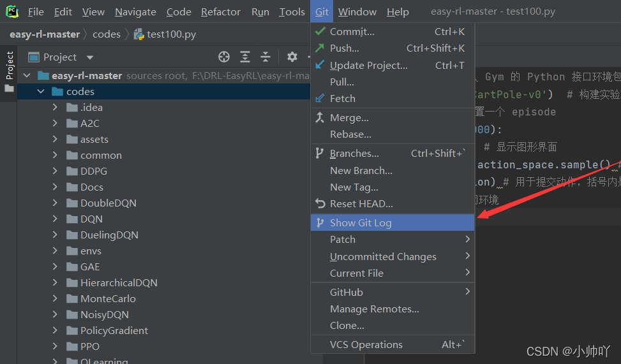Choose Manage Remotes... from Git menu
The image size is (621, 364).
(393, 309)
